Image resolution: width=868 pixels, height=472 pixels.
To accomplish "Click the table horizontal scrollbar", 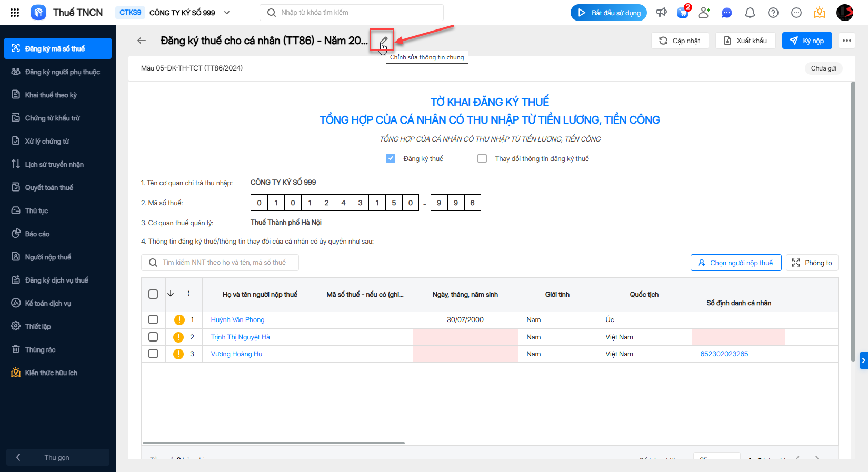I will click(x=274, y=443).
